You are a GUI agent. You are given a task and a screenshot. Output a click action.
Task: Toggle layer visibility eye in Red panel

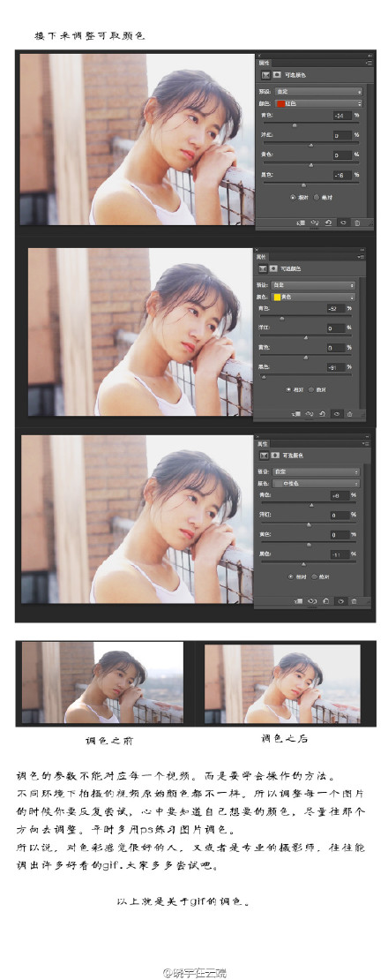point(344,222)
